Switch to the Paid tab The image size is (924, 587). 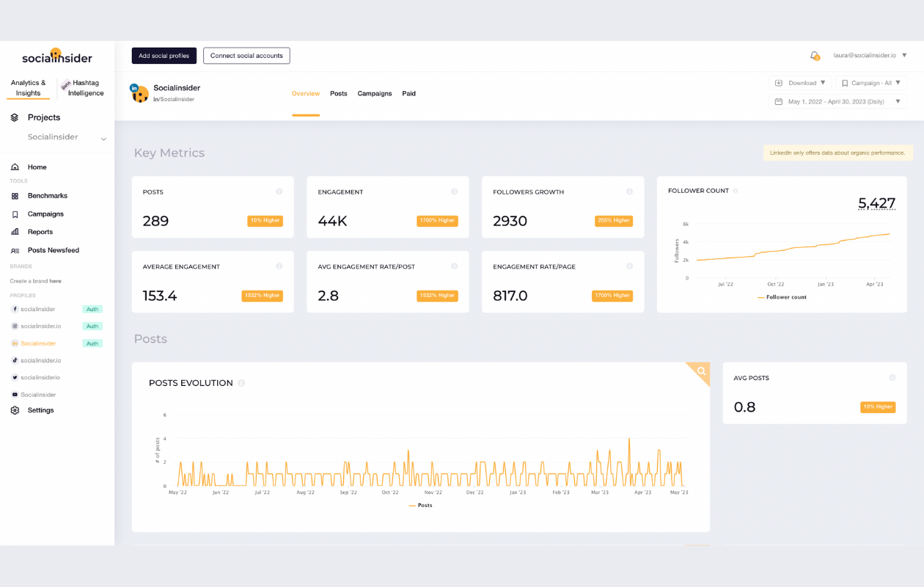409,94
